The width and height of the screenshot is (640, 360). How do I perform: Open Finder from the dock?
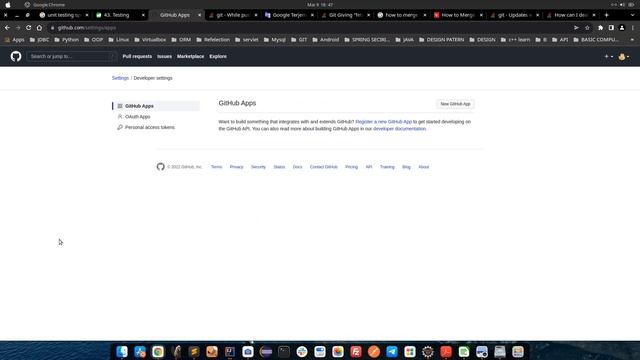[122, 351]
